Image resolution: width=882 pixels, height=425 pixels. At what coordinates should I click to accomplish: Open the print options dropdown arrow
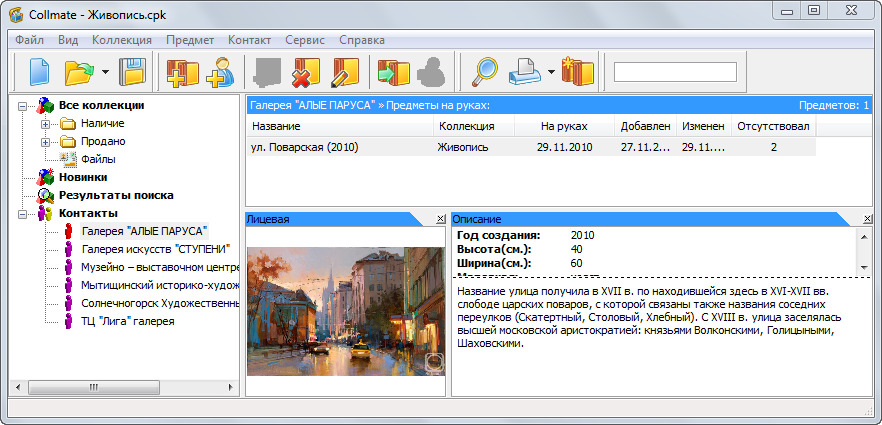551,73
